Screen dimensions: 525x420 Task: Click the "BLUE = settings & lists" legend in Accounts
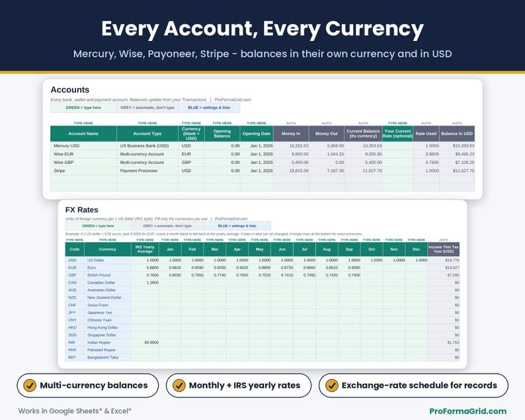pyautogui.click(x=209, y=108)
